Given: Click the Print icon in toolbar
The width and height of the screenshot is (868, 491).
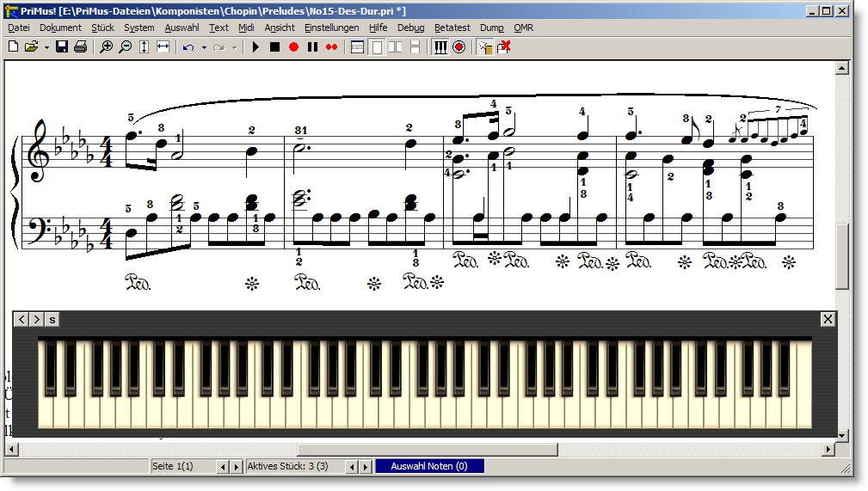Looking at the screenshot, I should (x=80, y=46).
